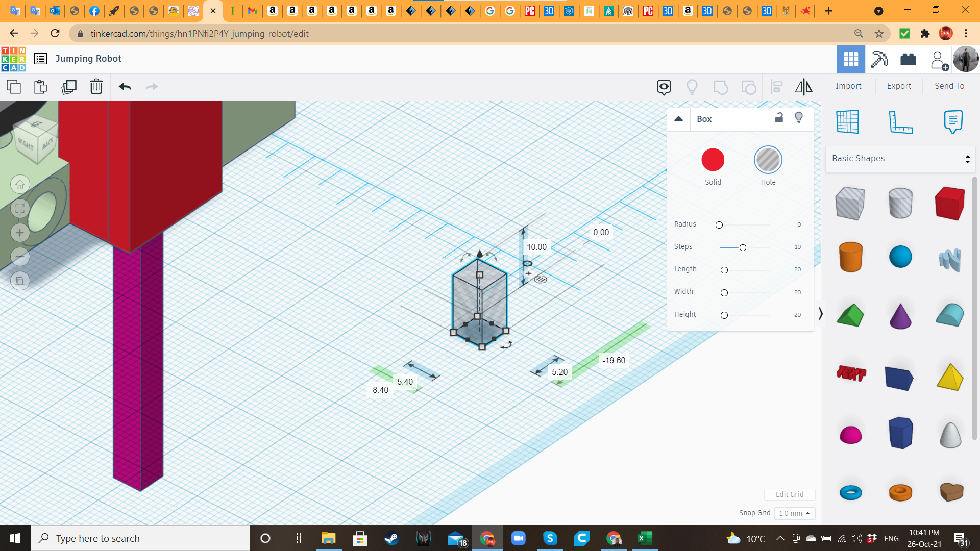
Task: Click the Delete trash can icon
Action: [96, 87]
